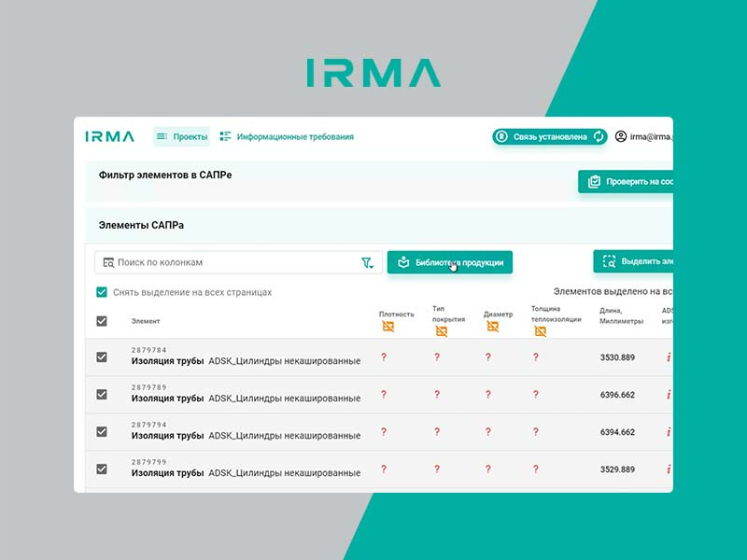Click the IRMA logo in the header

(x=109, y=136)
